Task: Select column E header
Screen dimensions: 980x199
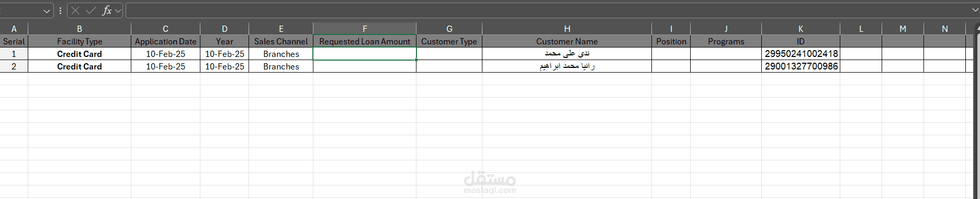Action: [281, 29]
